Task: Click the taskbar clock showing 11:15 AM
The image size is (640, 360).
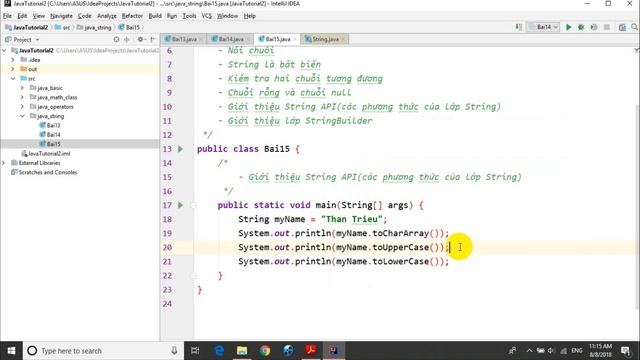Action: tap(600, 351)
